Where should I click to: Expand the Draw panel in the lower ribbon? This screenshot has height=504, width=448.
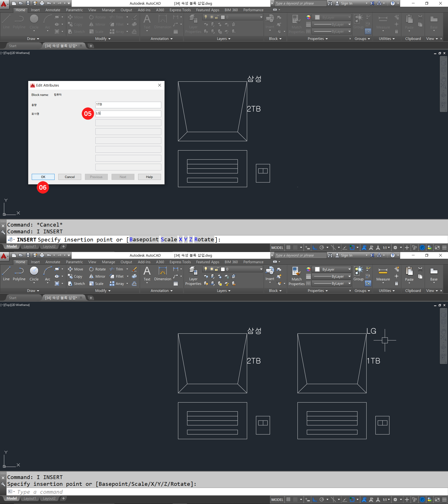click(x=33, y=291)
